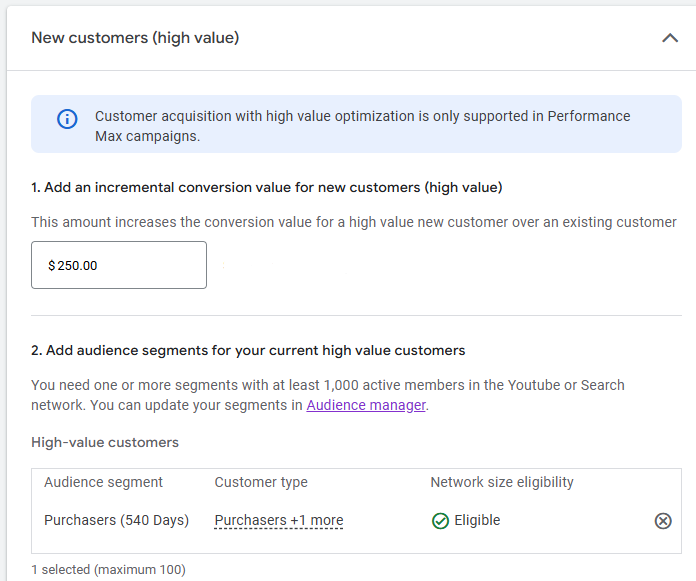Click the step 2 audience segments heading
This screenshot has width=696, height=581.
pyautogui.click(x=248, y=350)
